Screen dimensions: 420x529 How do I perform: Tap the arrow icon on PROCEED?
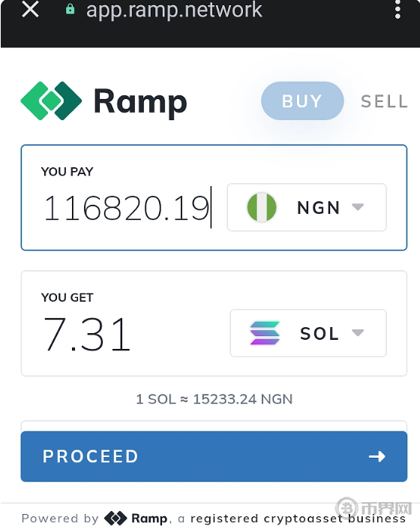(376, 456)
